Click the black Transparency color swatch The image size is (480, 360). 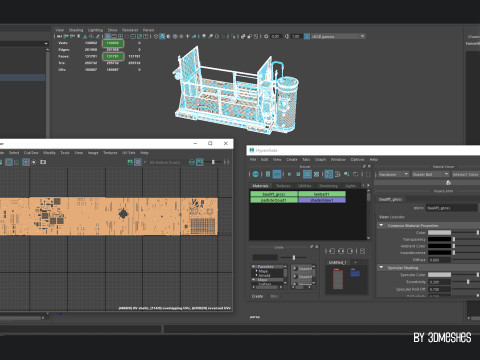coord(439,239)
